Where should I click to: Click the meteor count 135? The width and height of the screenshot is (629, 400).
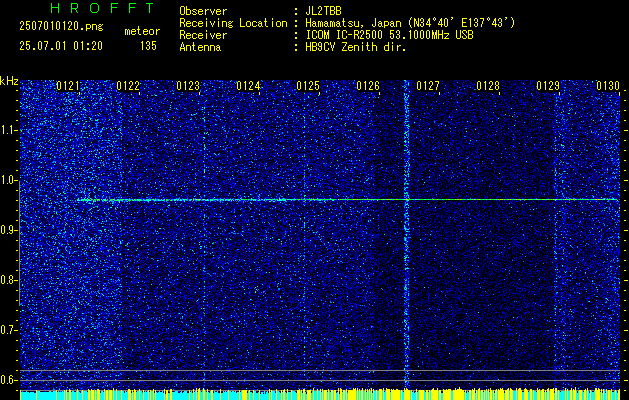(148, 46)
